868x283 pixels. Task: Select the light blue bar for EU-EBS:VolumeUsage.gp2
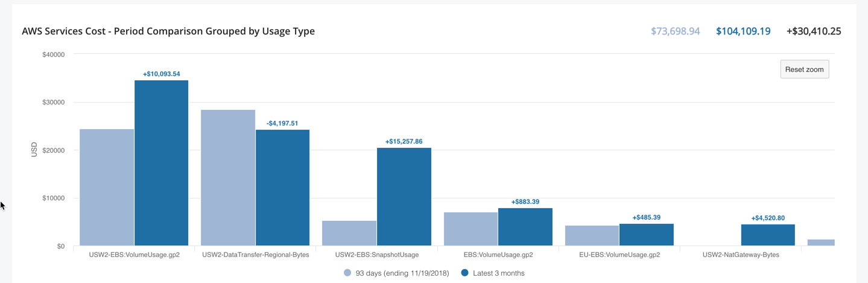coord(592,235)
